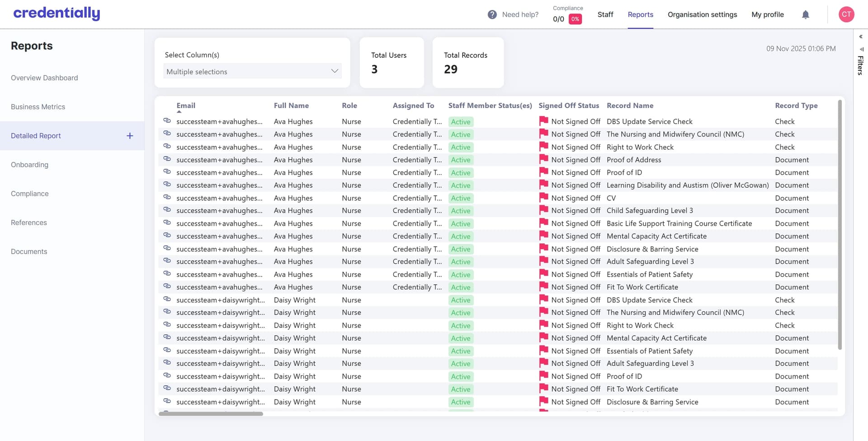This screenshot has width=868, height=441.
Task: Open the Filters side panel label
Action: 861,65
